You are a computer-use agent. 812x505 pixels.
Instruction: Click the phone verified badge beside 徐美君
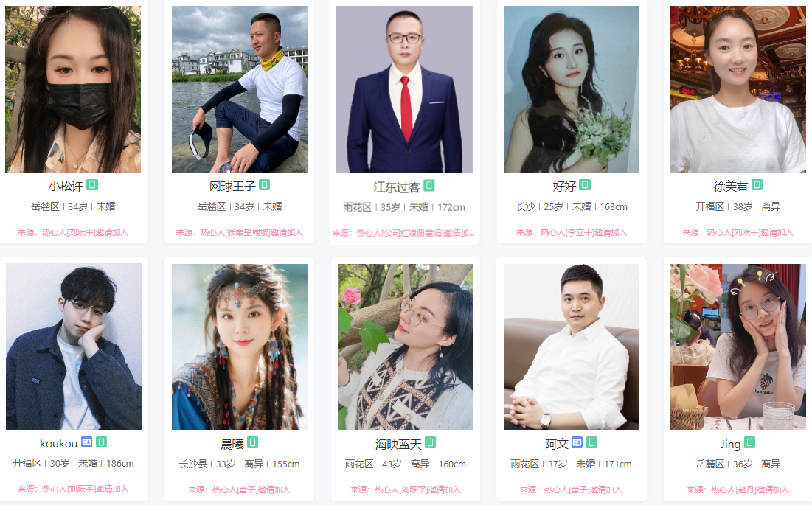pos(757,185)
